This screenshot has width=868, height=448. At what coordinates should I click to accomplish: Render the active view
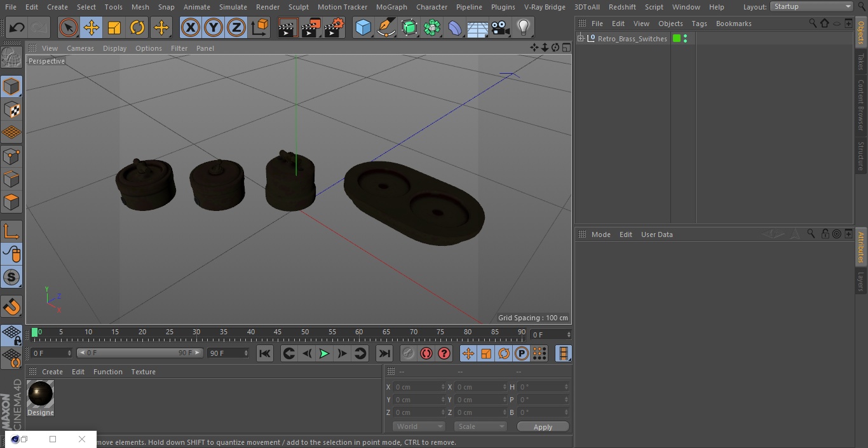288,27
